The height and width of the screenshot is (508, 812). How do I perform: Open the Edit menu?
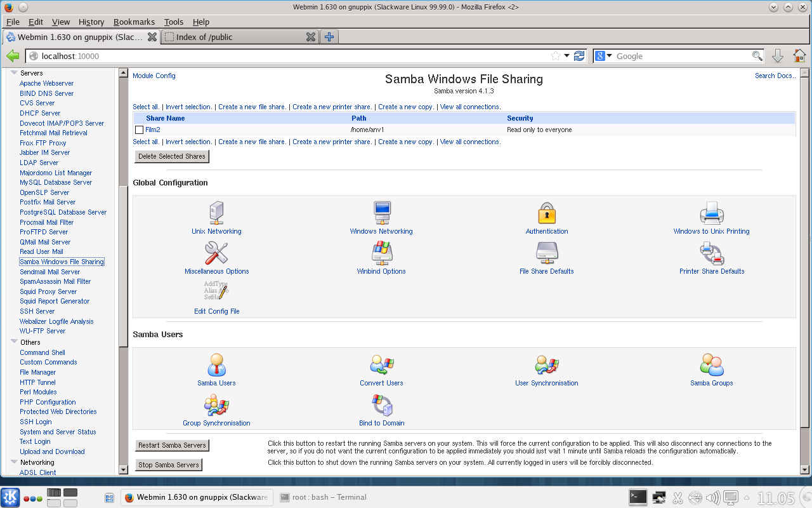36,22
